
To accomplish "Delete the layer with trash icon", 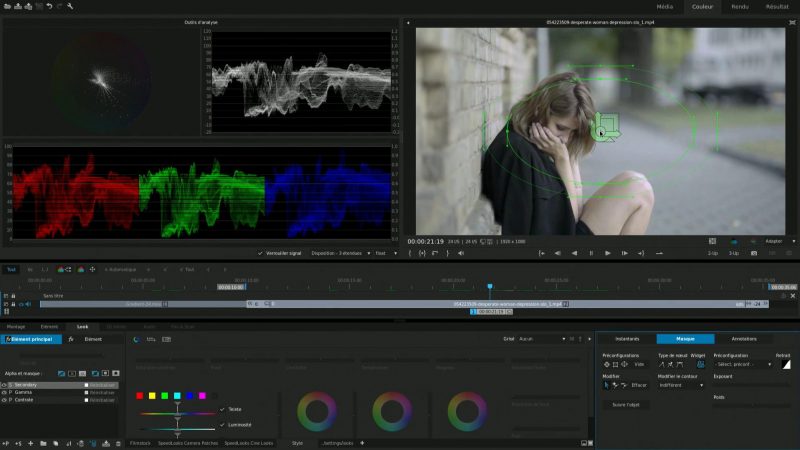I will point(118,444).
